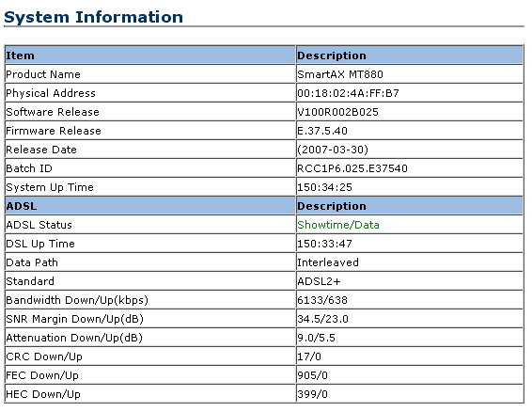Image resolution: width=532 pixels, height=412 pixels.
Task: Click the Item column header
Action: point(150,55)
